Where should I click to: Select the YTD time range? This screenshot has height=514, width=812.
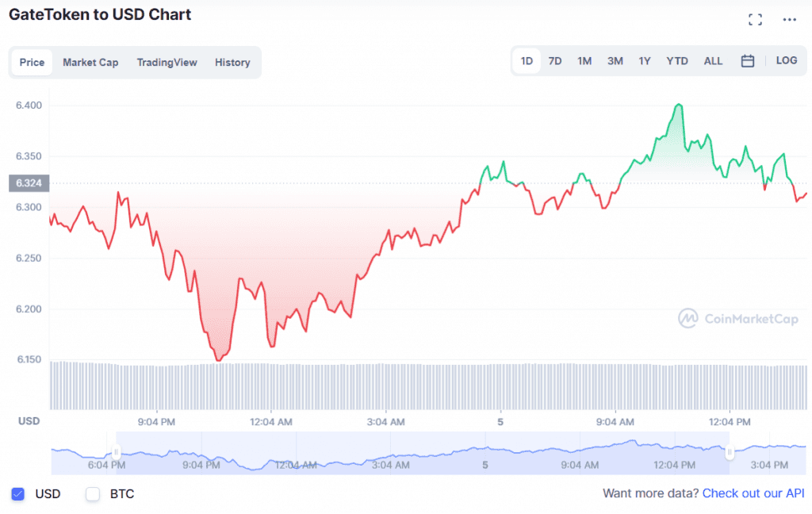pyautogui.click(x=677, y=61)
